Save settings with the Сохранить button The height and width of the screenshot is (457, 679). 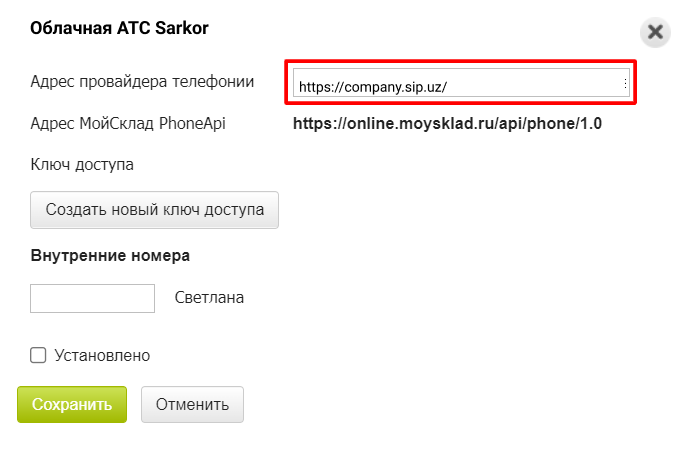point(72,405)
